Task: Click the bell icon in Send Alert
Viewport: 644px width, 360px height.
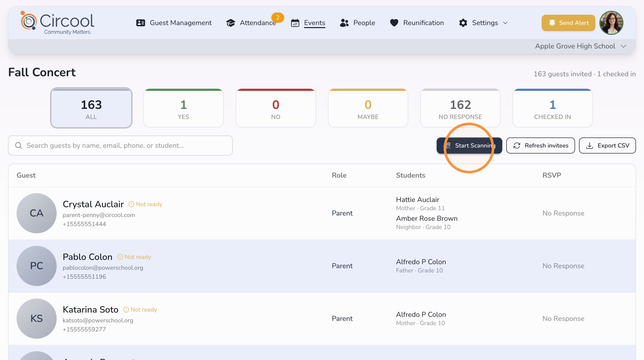Action: click(x=552, y=23)
